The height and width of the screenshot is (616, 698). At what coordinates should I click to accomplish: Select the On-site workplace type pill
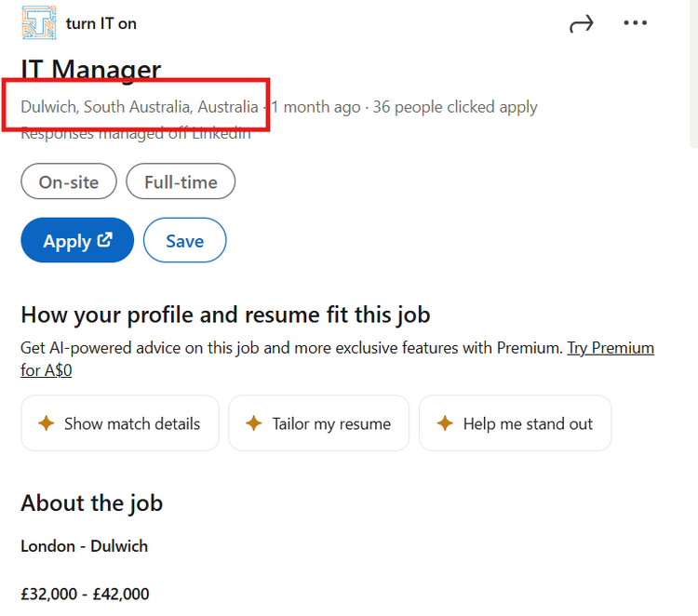click(x=69, y=181)
